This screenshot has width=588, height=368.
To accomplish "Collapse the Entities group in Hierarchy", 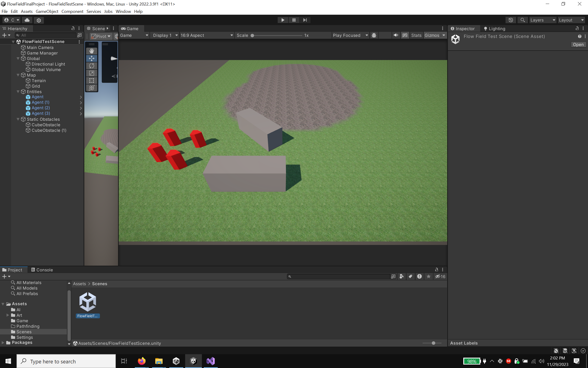I will click(x=18, y=92).
